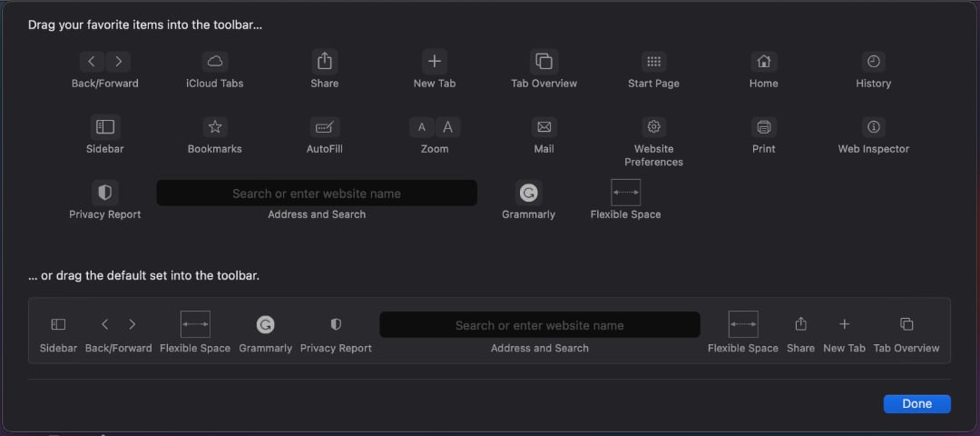This screenshot has width=980, height=436.
Task: Select the Share icon in favorites grid
Action: click(324, 61)
